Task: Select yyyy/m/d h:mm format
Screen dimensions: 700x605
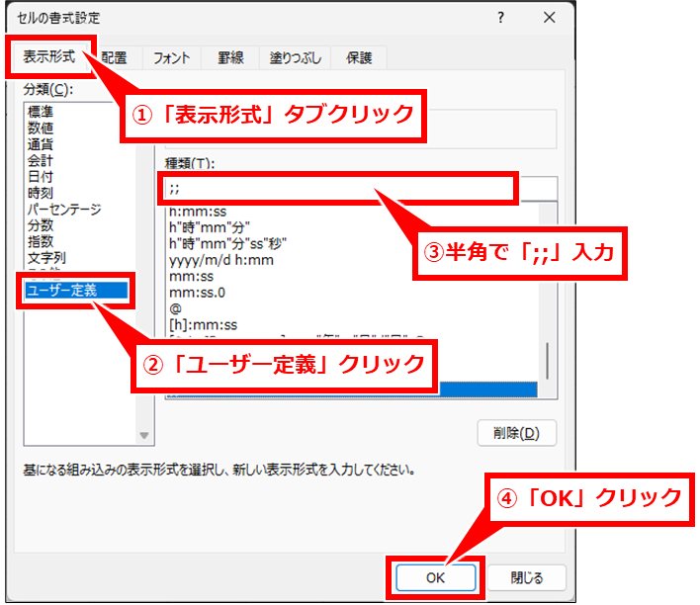Action: point(221,260)
